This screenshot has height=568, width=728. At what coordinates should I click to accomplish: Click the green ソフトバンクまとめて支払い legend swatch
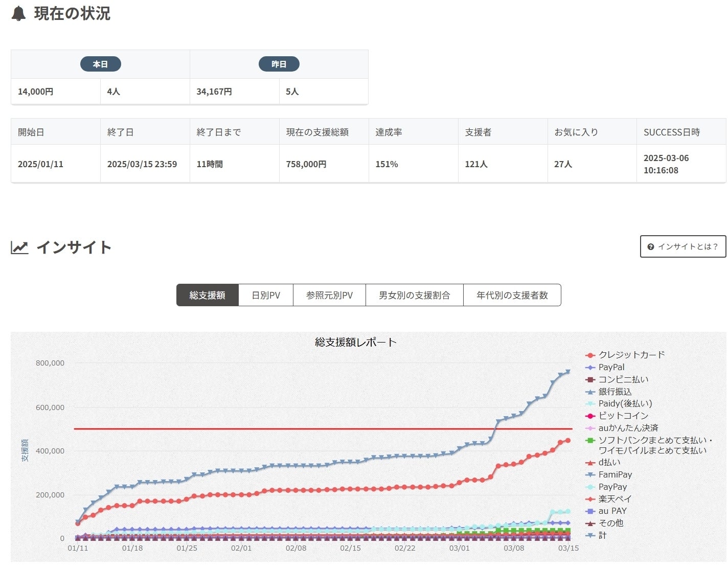click(590, 440)
